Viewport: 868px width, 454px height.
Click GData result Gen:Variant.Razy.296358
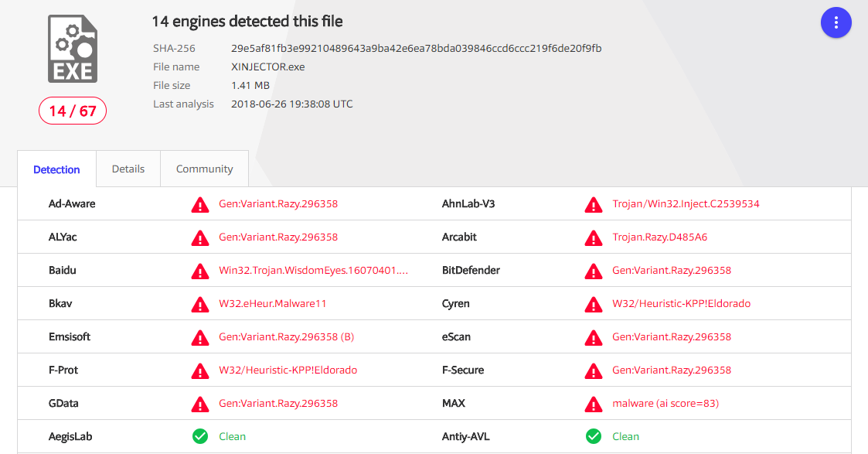click(278, 403)
